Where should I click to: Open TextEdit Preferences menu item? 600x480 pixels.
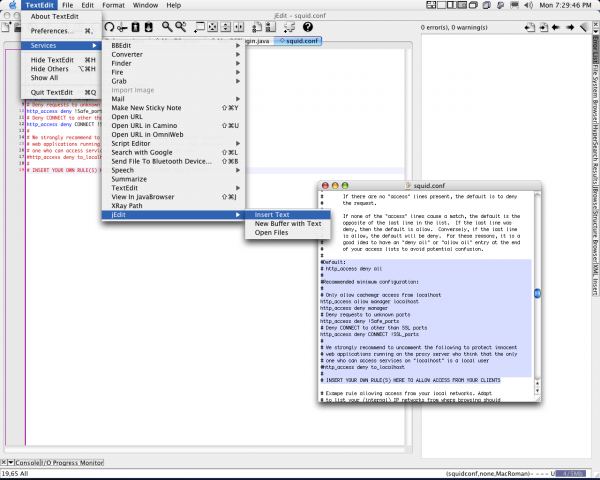[51, 31]
